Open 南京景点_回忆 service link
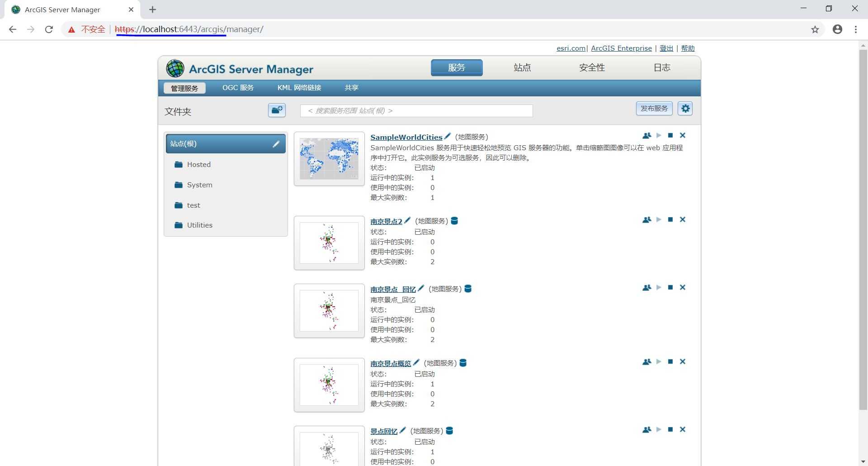The height and width of the screenshot is (466, 868). pyautogui.click(x=393, y=289)
